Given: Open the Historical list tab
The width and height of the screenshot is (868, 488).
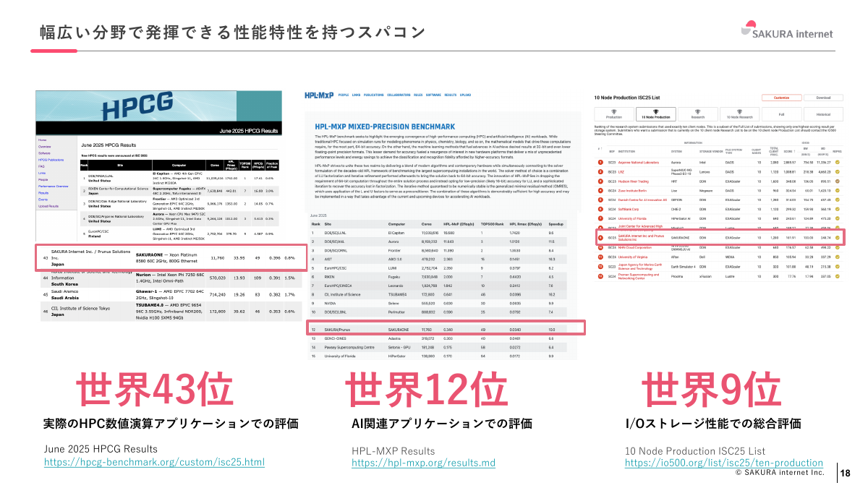Looking at the screenshot, I should (824, 114).
